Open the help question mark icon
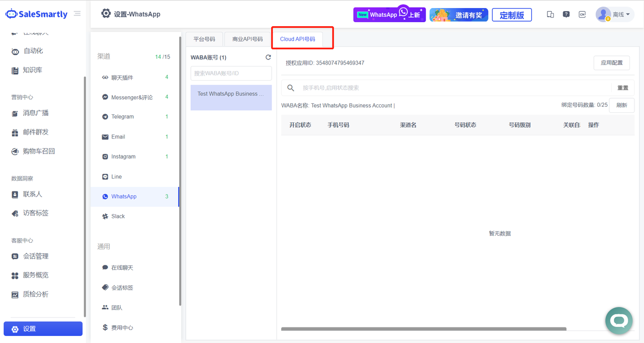Image resolution: width=644 pixels, height=343 pixels. tap(566, 15)
